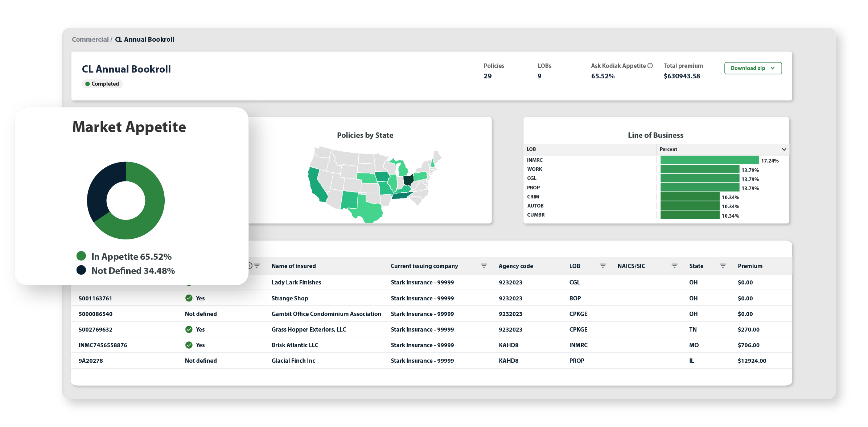Toggle the In Appetite legend item
This screenshot has height=427, width=868.
point(124,256)
